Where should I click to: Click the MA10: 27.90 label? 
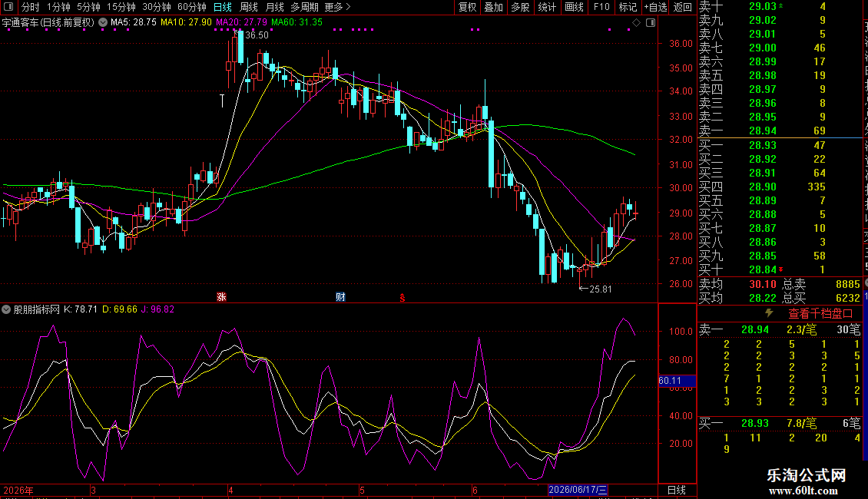(x=186, y=23)
